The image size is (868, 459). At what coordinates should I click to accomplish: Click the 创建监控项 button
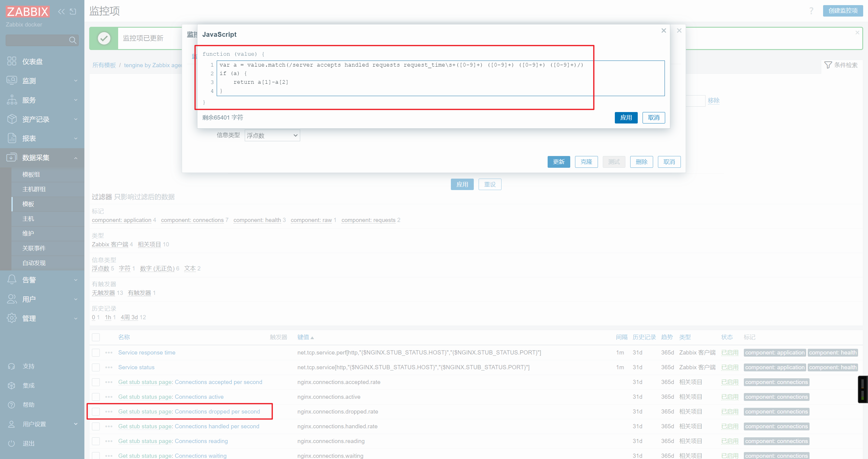point(843,11)
